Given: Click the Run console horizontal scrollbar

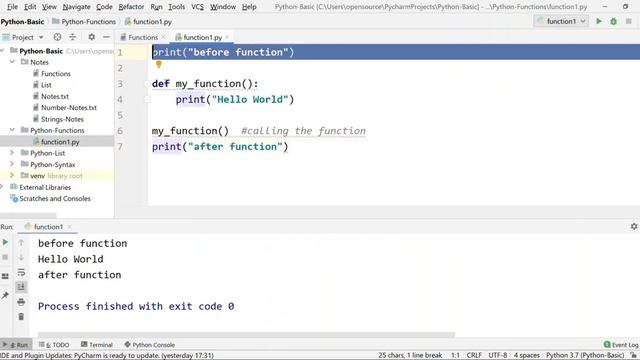Looking at the screenshot, I should [246, 335].
